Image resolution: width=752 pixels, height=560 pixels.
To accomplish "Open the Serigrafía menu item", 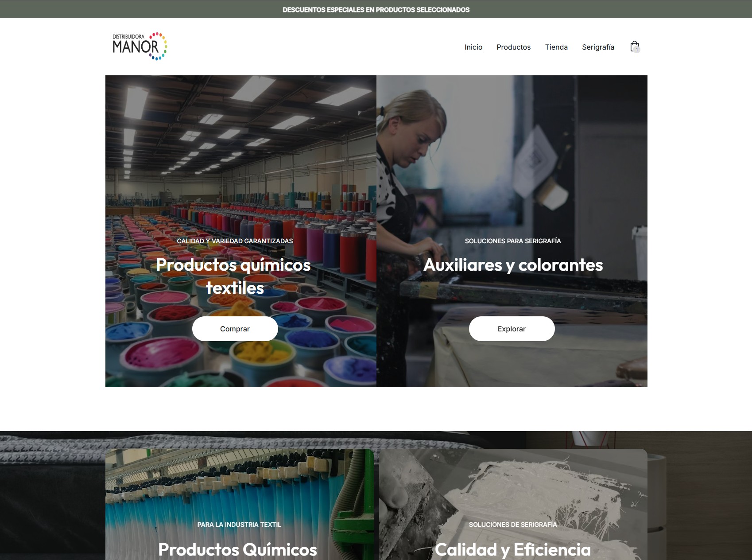I will pyautogui.click(x=598, y=47).
